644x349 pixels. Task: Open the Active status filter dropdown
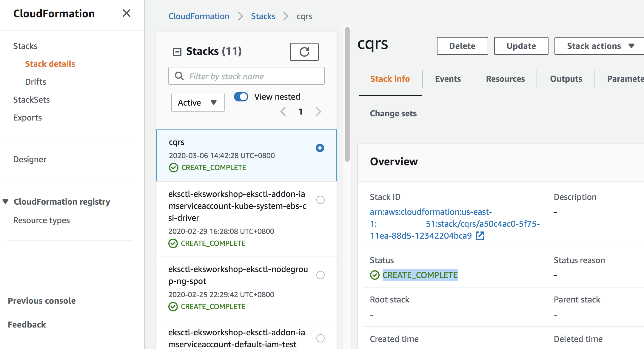pos(198,103)
